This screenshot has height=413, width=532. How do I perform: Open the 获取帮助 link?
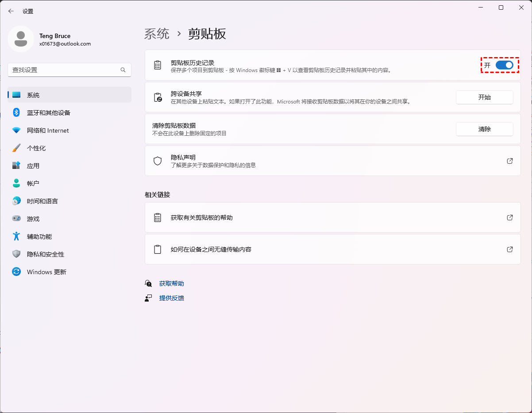click(171, 283)
